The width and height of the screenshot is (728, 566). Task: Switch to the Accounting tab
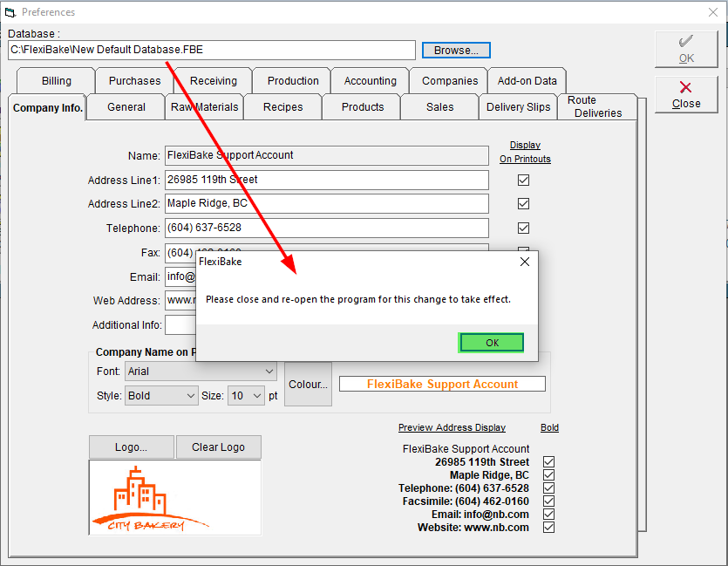pos(370,81)
